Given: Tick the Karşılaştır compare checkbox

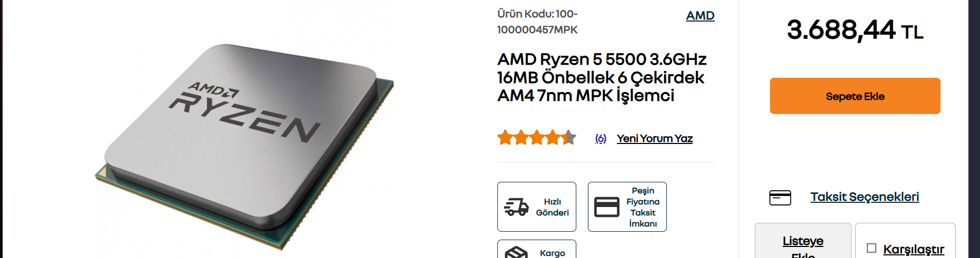Looking at the screenshot, I should point(872,248).
